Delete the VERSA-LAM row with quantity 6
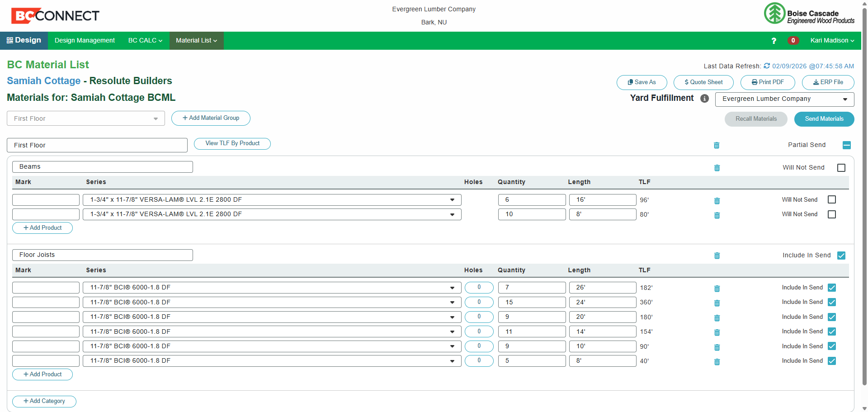 pos(717,201)
